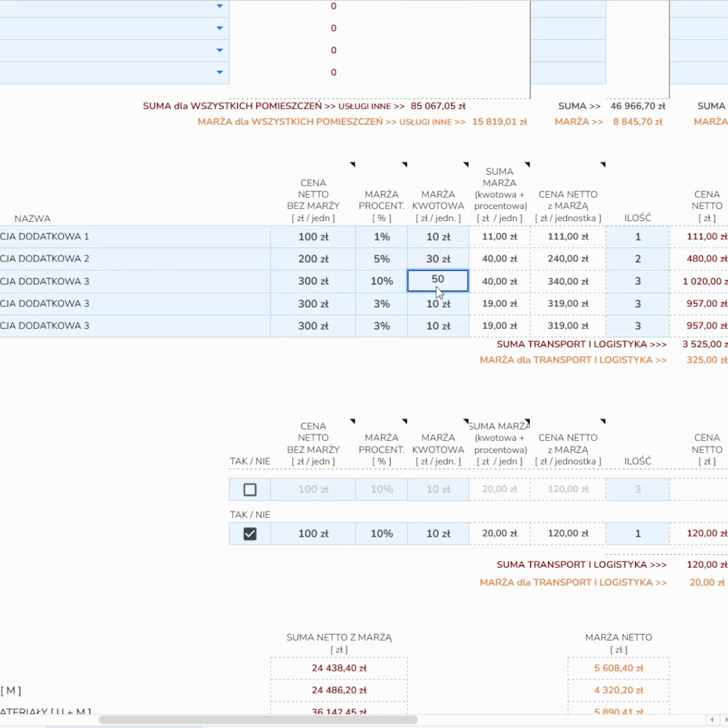Viewport: 728px width, 728px height.
Task: Click the left arrow of the horizontal scrollbar
Action: pos(710,719)
